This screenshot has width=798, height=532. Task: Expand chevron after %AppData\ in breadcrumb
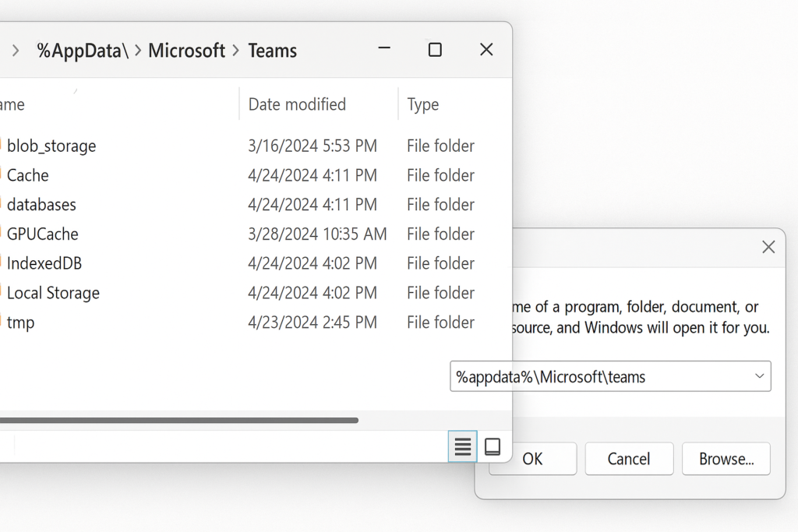click(138, 51)
